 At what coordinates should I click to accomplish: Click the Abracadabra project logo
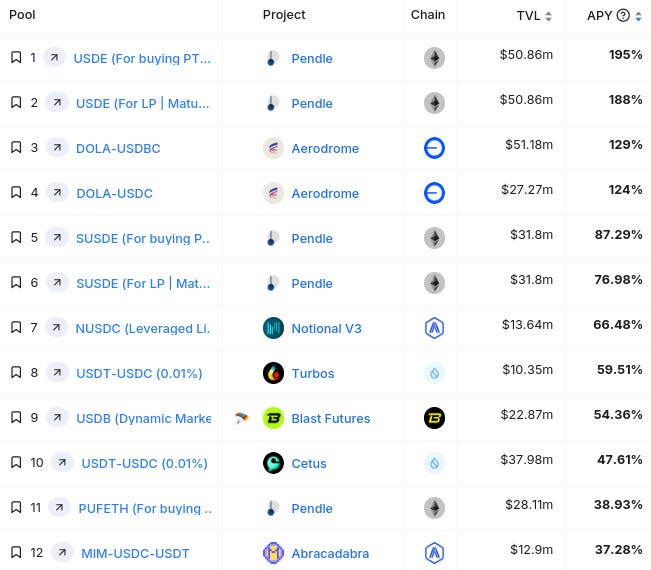(x=273, y=553)
